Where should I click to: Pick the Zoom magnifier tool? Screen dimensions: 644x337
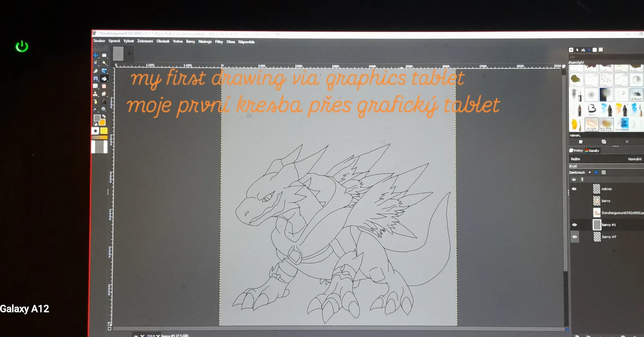(x=104, y=109)
